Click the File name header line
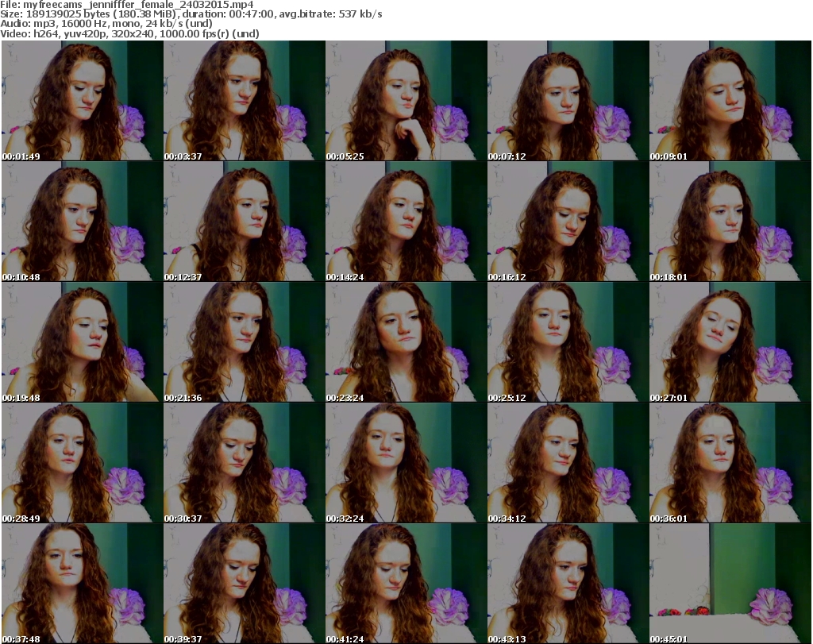The width and height of the screenshot is (813, 644). [x=127, y=5]
